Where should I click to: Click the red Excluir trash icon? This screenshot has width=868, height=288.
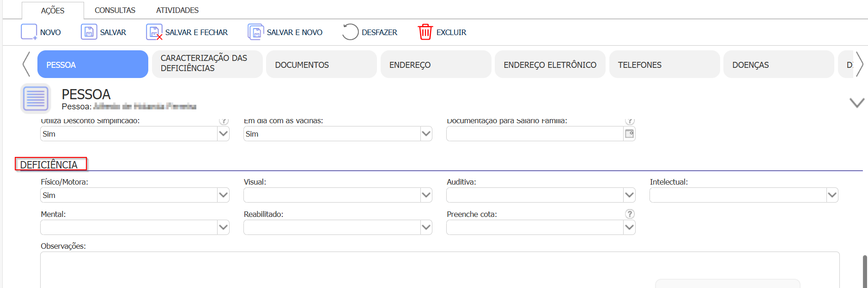pos(425,32)
